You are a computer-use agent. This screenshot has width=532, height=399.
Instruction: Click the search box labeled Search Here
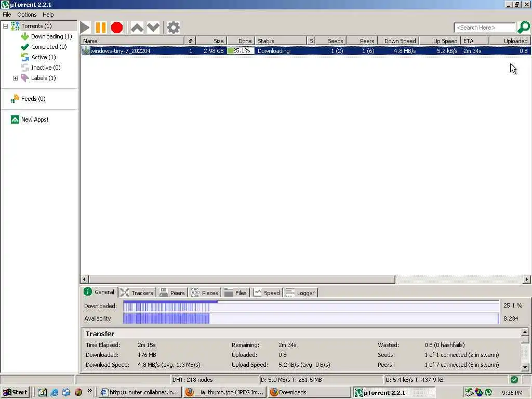tap(485, 28)
